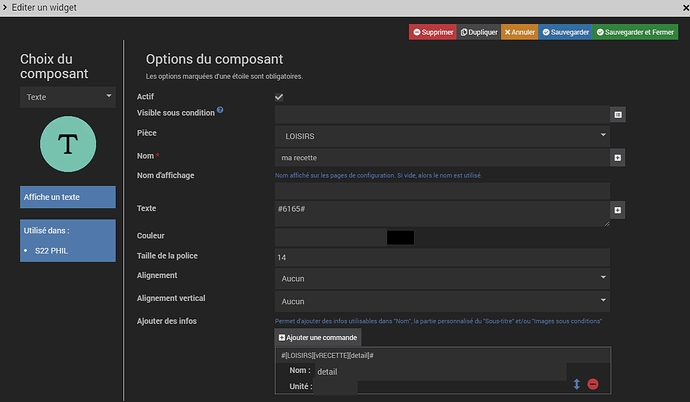The image size is (690, 402).
Task: Click the Dupliquer button
Action: [x=479, y=32]
